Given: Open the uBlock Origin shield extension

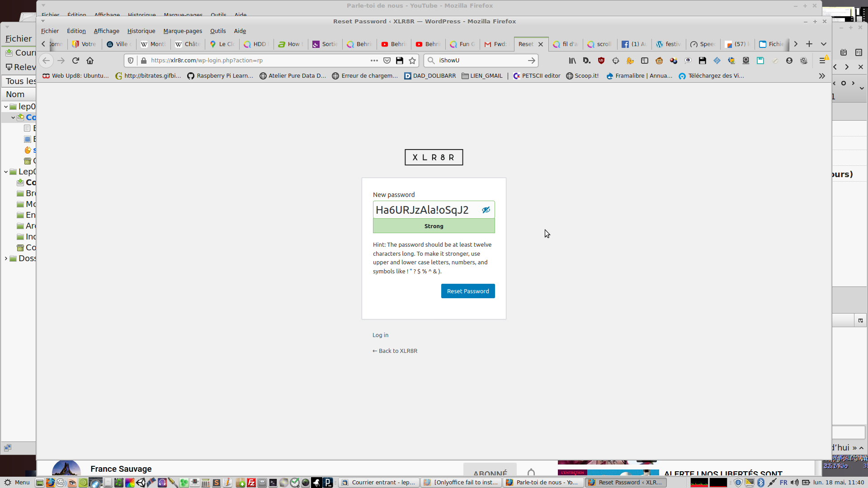Looking at the screenshot, I should click(x=601, y=61).
